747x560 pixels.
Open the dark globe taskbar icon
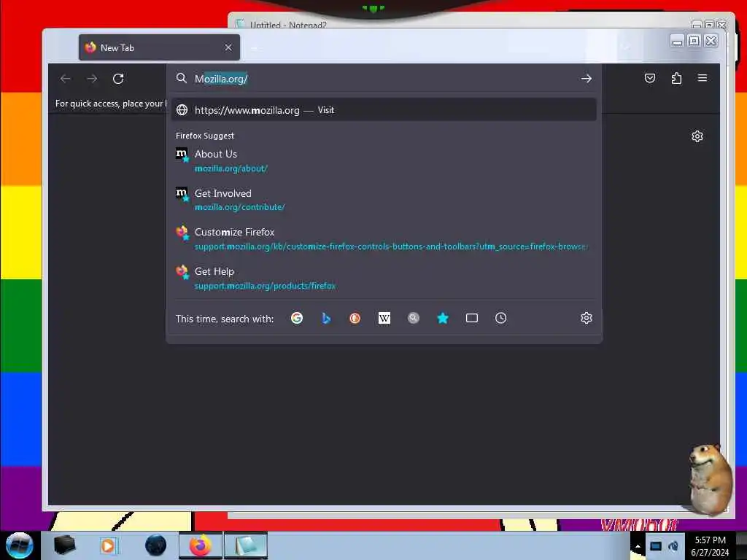[155, 545]
